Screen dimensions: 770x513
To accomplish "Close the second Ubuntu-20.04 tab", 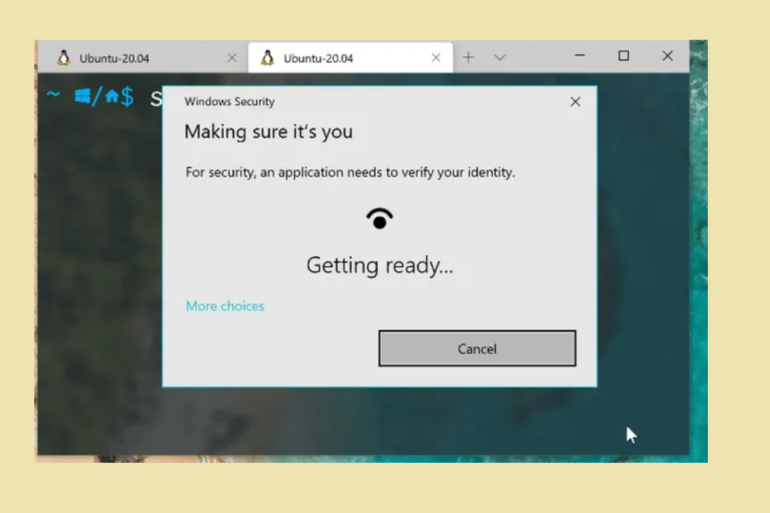I will pos(436,58).
